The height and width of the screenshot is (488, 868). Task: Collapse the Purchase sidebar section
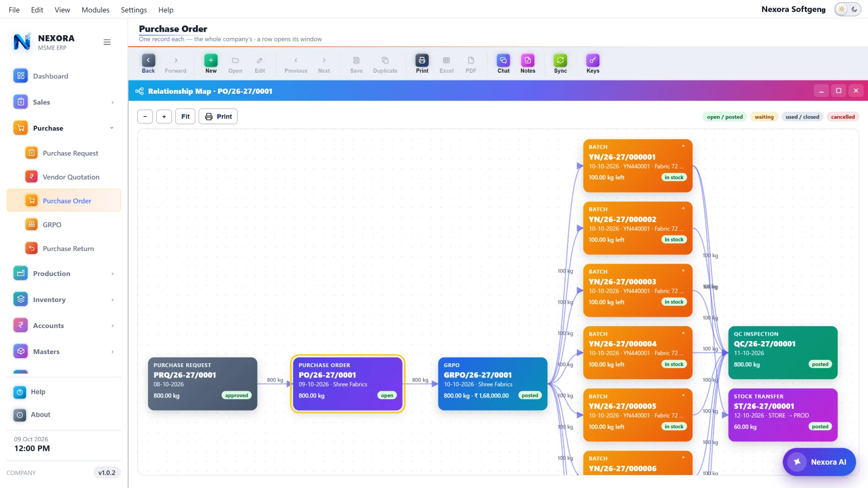point(64,128)
